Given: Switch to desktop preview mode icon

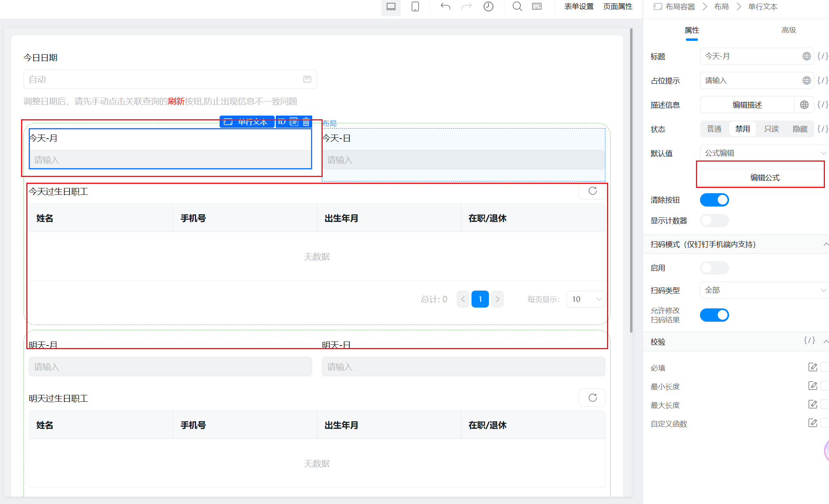Looking at the screenshot, I should [x=391, y=6].
